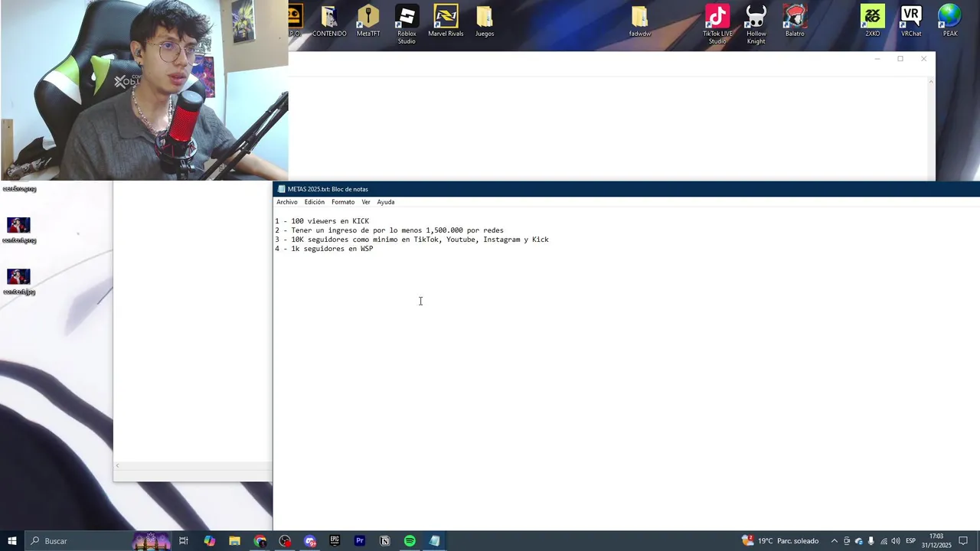Click the OneDrive cloud tray icon

click(858, 541)
